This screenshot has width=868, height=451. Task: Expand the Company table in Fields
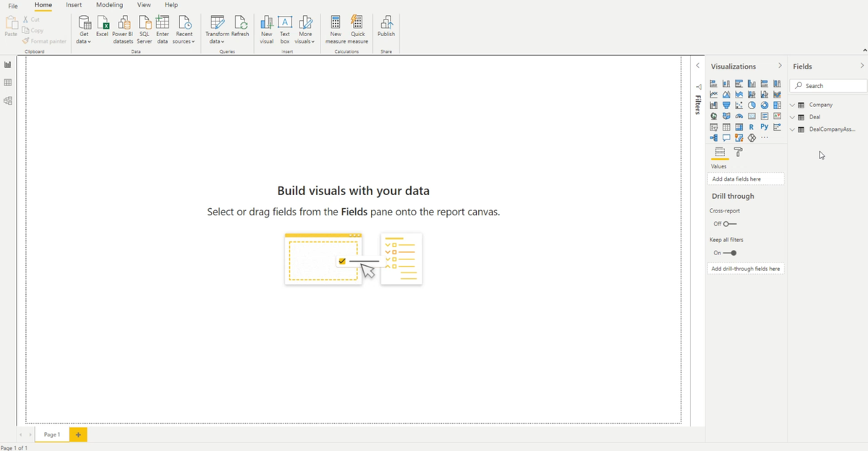pyautogui.click(x=791, y=103)
